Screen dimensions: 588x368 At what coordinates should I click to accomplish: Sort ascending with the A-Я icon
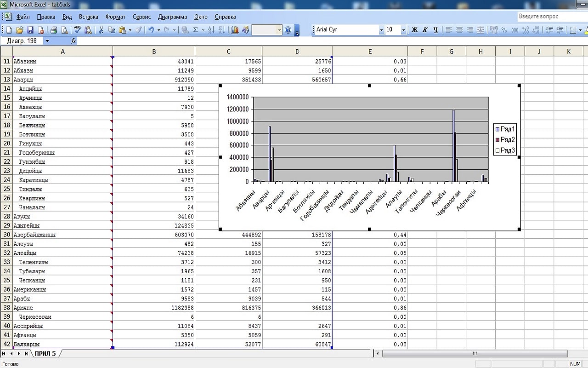pyautogui.click(x=211, y=30)
